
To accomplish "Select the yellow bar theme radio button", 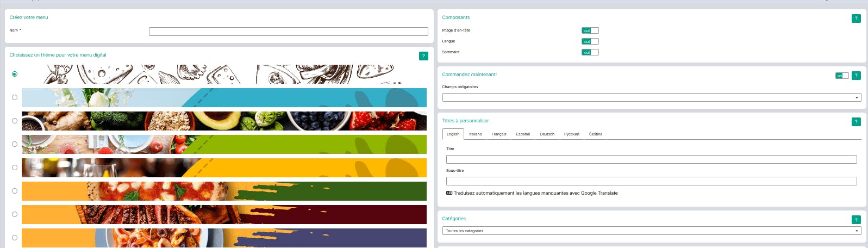I will [x=15, y=168].
